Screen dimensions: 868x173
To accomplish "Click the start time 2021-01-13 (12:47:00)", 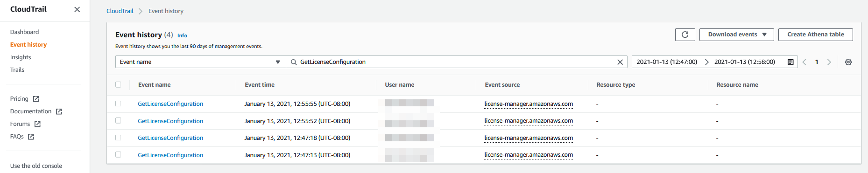I will 667,62.
